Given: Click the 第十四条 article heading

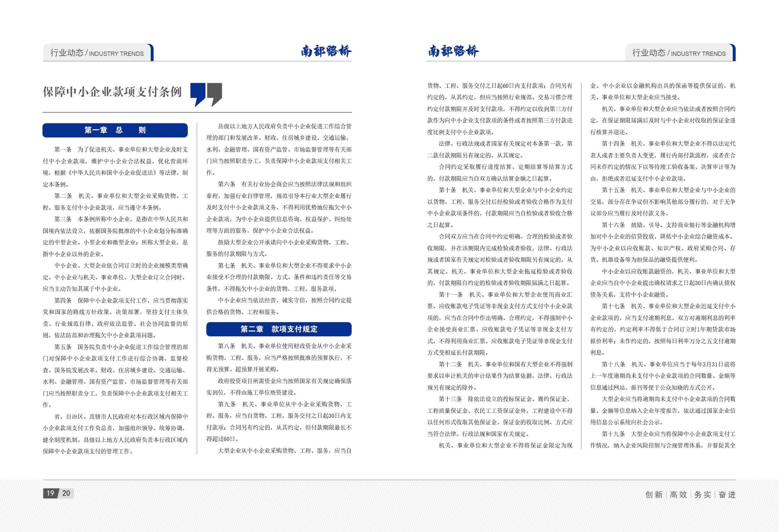Looking at the screenshot, I should click(x=614, y=144).
